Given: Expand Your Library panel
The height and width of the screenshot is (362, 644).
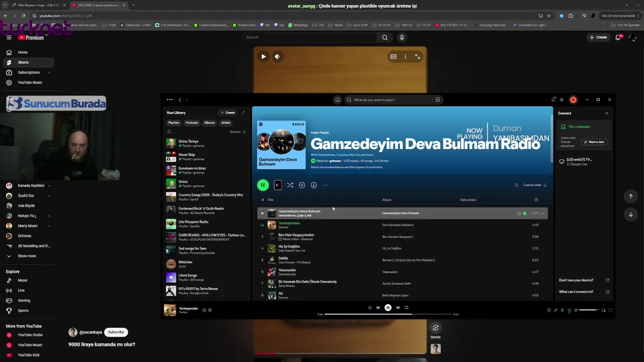Looking at the screenshot, I should [x=244, y=113].
